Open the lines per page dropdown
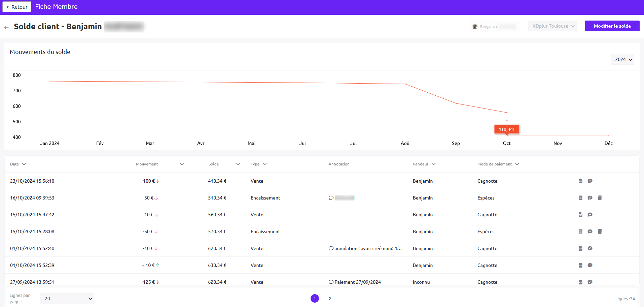 click(67, 299)
